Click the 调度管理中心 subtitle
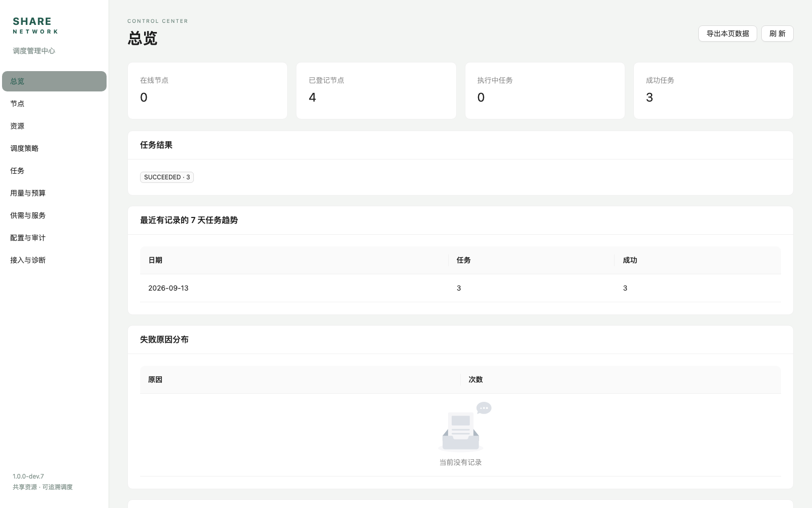Screen dimensions: 812x508 [34, 51]
